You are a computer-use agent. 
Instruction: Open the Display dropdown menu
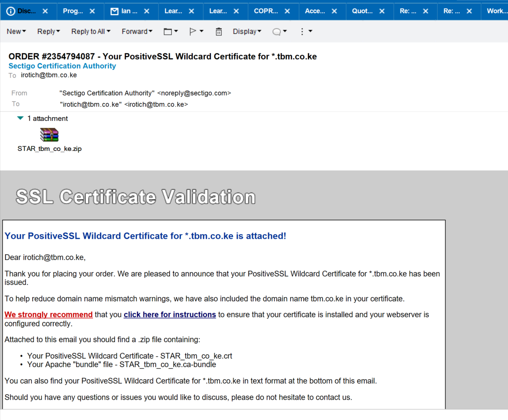click(247, 31)
